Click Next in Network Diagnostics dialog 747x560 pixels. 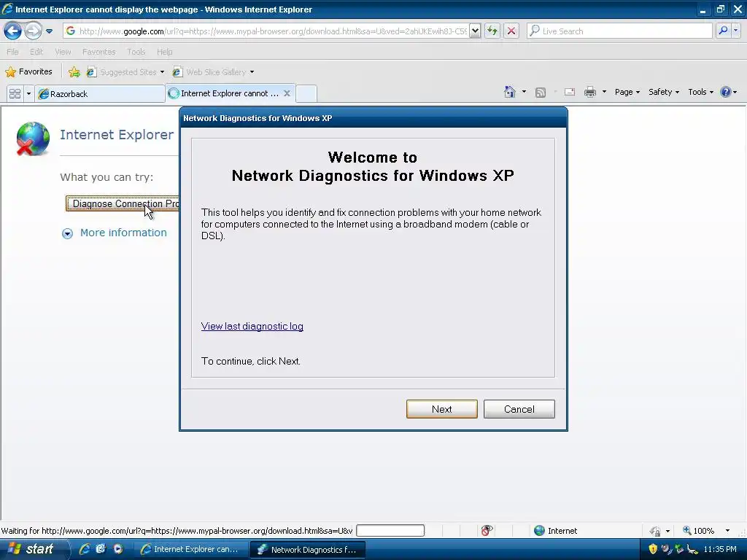click(x=441, y=409)
